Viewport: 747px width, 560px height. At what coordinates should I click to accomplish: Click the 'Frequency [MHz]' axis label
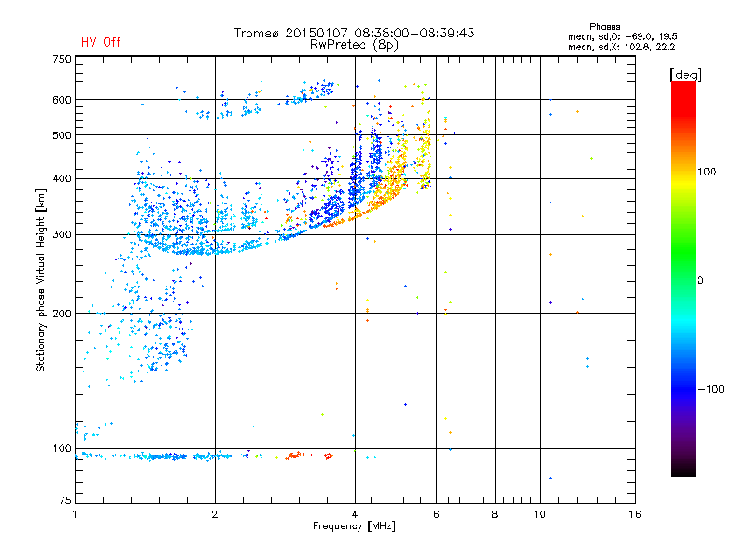pyautogui.click(x=354, y=526)
